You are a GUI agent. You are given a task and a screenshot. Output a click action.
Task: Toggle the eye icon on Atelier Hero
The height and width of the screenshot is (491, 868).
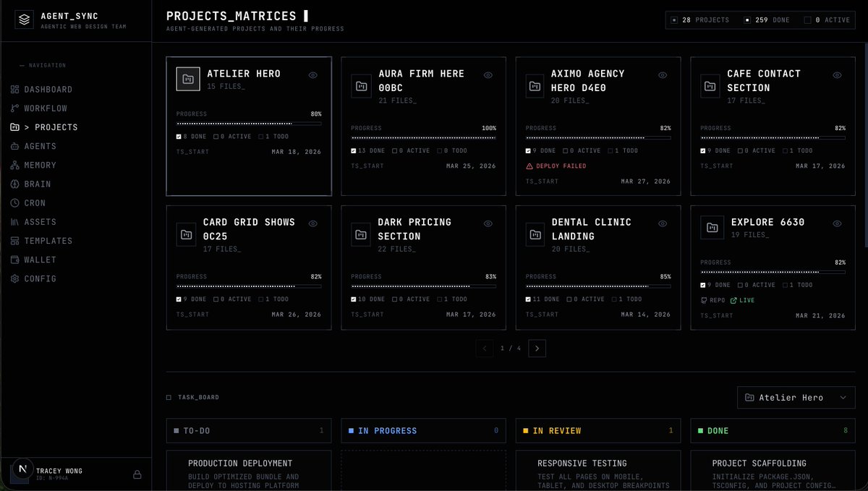click(313, 75)
